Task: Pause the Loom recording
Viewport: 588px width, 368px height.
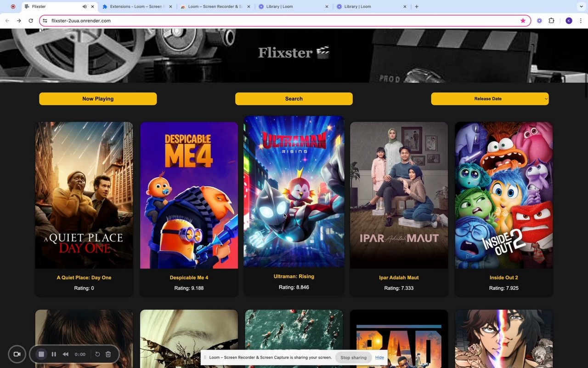Action: pyautogui.click(x=54, y=354)
